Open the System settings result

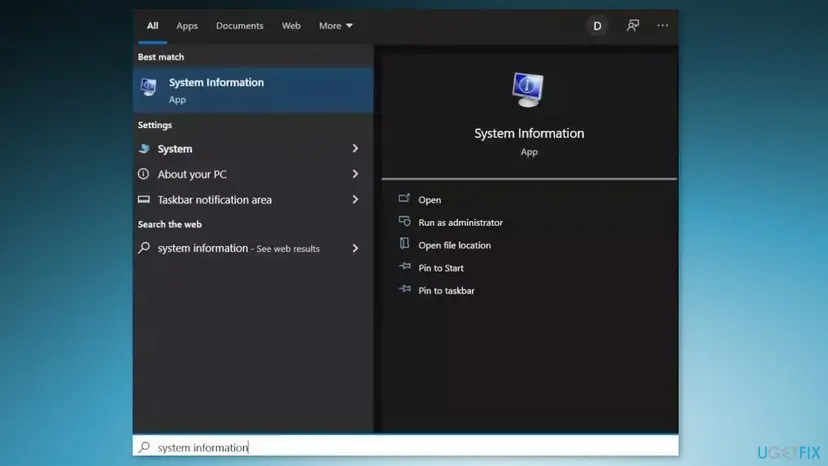[253, 148]
